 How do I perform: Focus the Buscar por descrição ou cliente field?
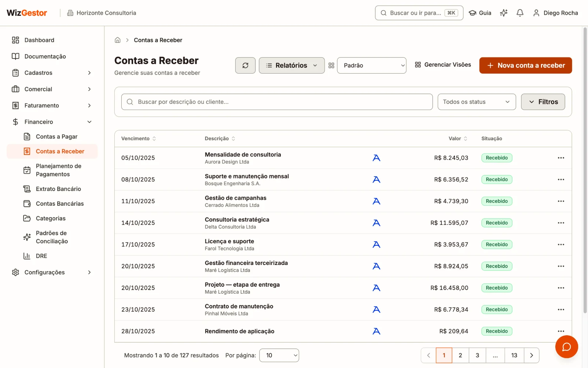click(277, 102)
